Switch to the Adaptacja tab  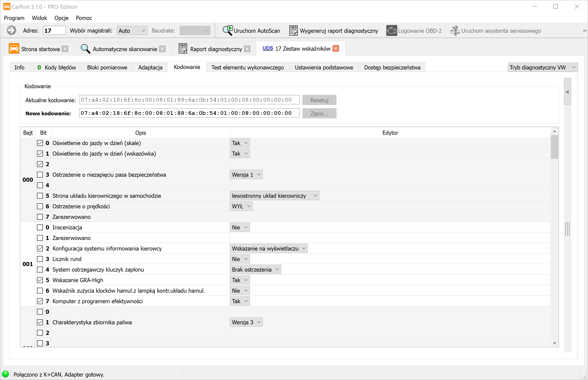(x=150, y=67)
